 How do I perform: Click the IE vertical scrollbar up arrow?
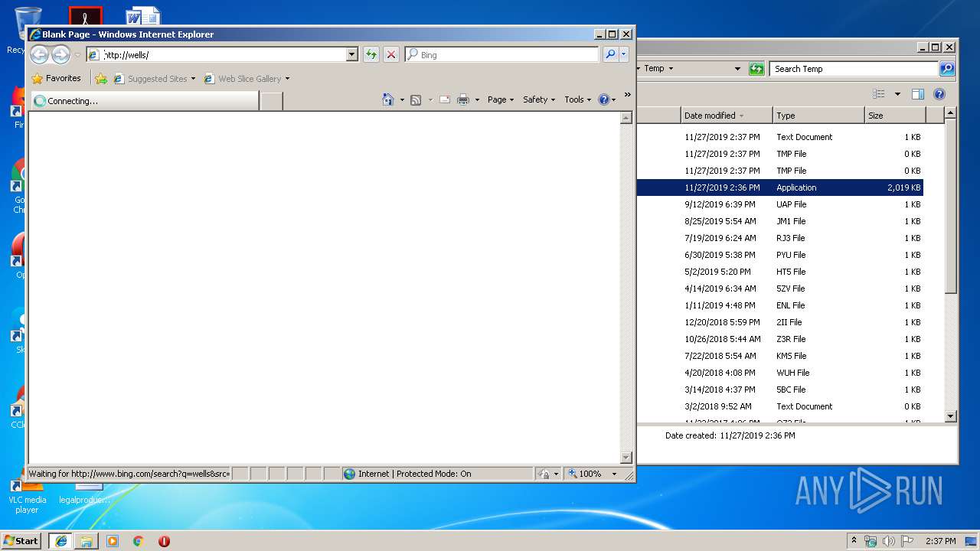[626, 118]
